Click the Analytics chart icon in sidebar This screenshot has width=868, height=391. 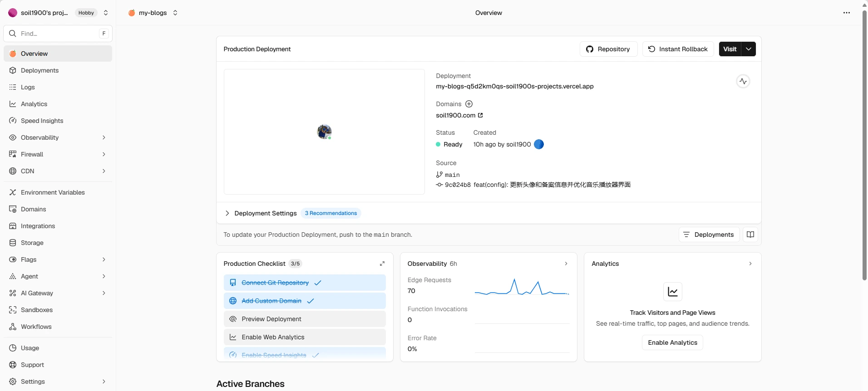(x=13, y=104)
